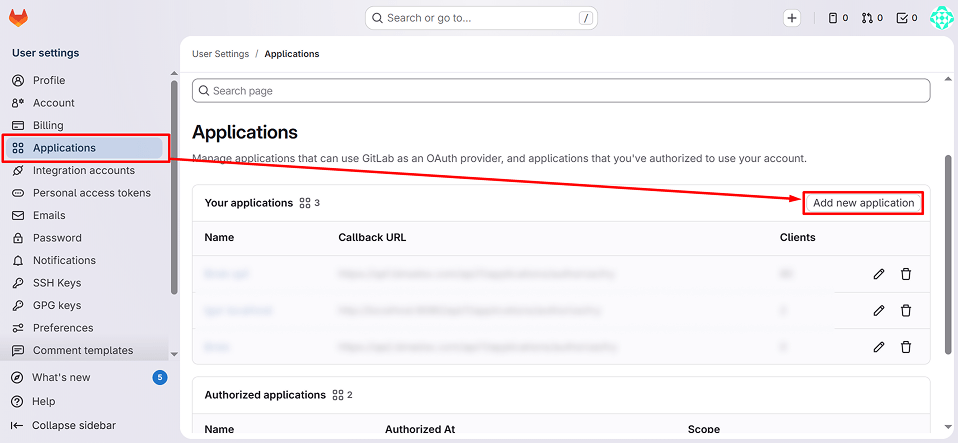This screenshot has height=443, width=958.
Task: Click the Comment templates icon
Action: pyautogui.click(x=18, y=351)
